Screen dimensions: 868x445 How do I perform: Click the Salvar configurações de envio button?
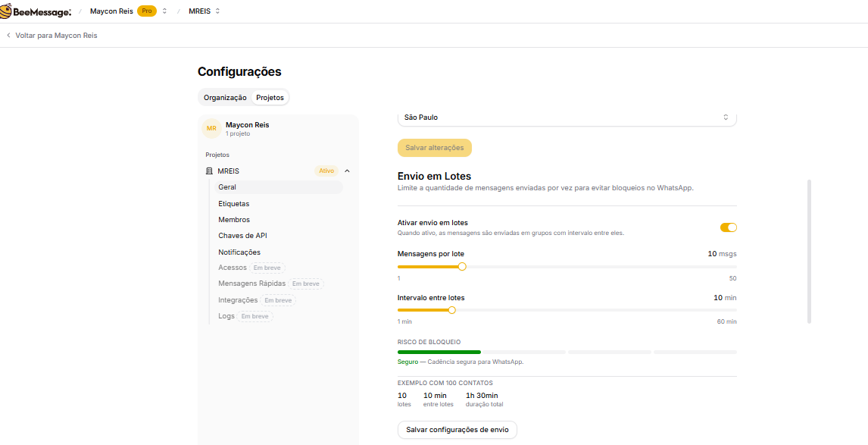coord(457,430)
